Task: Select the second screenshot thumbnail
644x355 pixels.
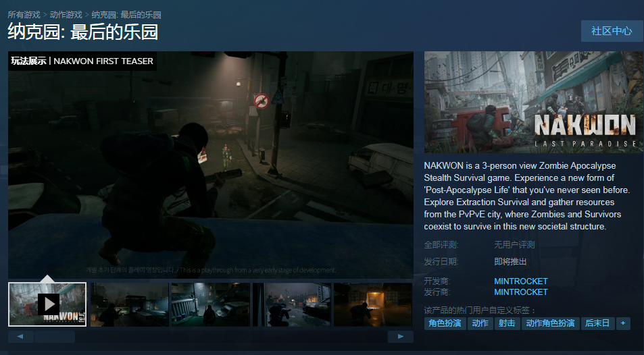Action: coord(129,304)
